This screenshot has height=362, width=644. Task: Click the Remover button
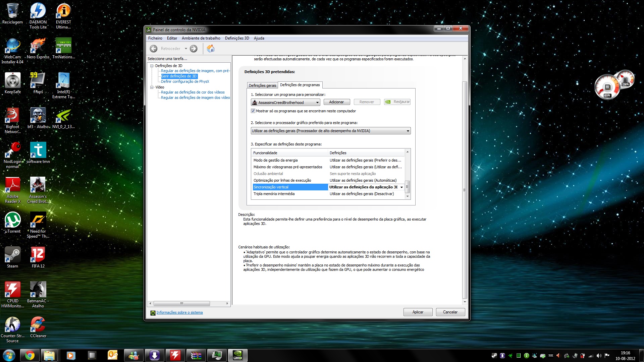367,102
